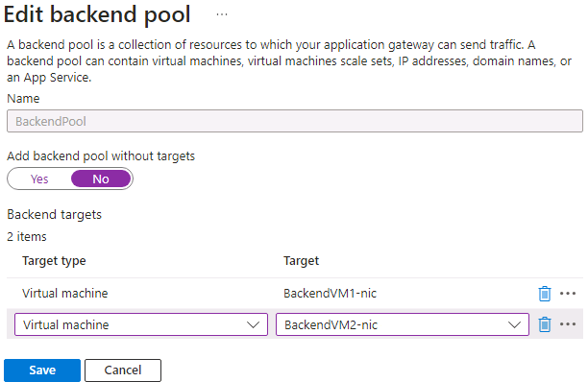Image resolution: width=588 pixels, height=382 pixels.
Task: Switch 'Add backend pool without targets' to Yes
Action: (39, 179)
